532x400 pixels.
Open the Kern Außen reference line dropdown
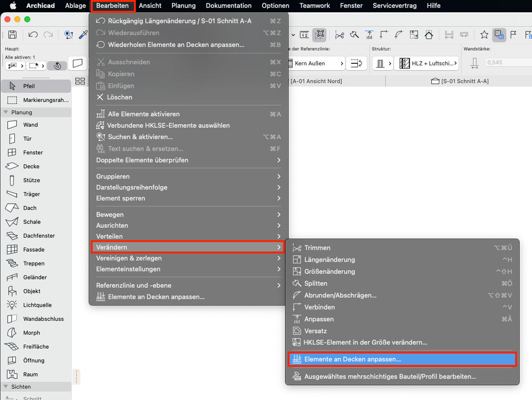click(x=316, y=63)
